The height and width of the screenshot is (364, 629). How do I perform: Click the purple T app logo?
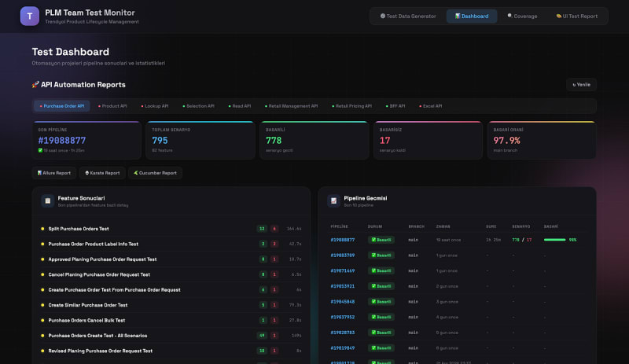(30, 16)
